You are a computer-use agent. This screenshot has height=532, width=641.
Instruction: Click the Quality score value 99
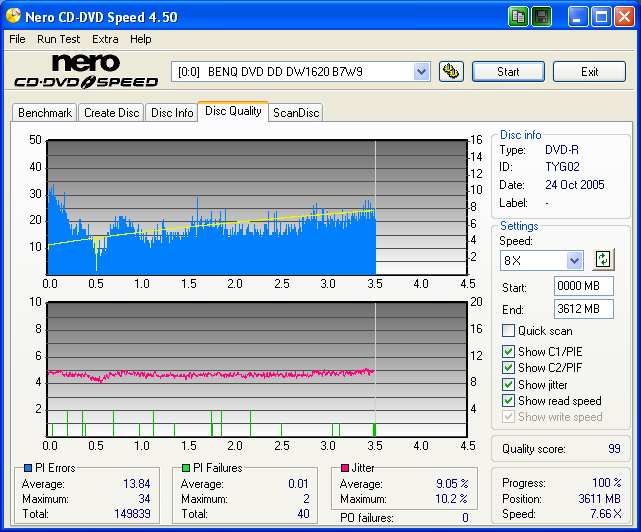(x=614, y=449)
